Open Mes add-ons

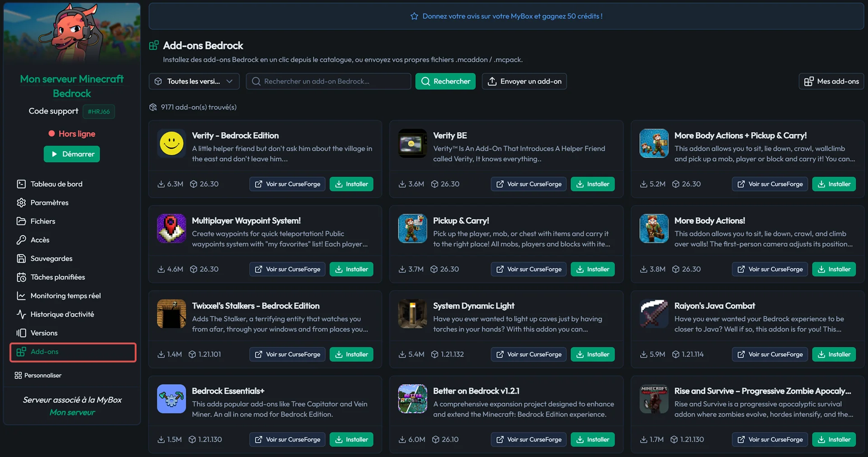click(x=831, y=81)
